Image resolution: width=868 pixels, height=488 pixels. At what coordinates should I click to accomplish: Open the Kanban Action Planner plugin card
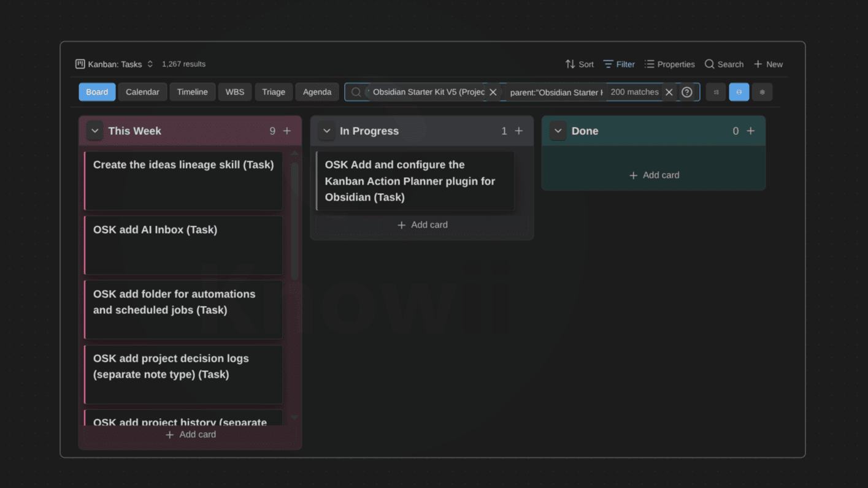pos(415,181)
